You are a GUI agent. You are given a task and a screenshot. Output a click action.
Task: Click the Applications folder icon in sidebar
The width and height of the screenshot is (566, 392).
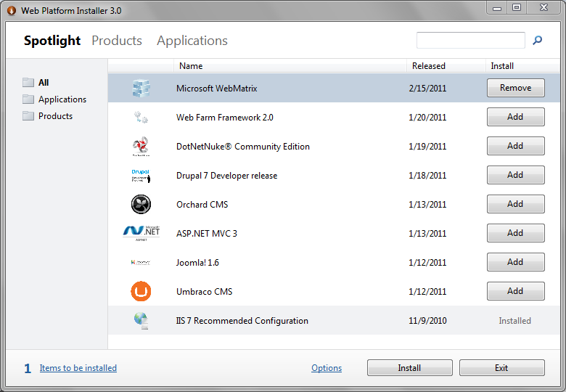[28, 99]
